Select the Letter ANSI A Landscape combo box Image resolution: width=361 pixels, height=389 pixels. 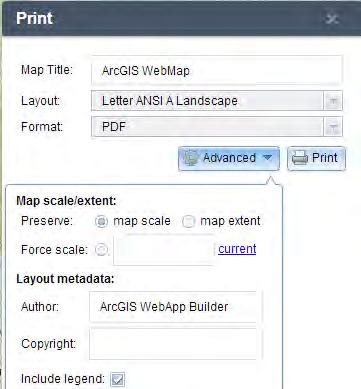217,101
